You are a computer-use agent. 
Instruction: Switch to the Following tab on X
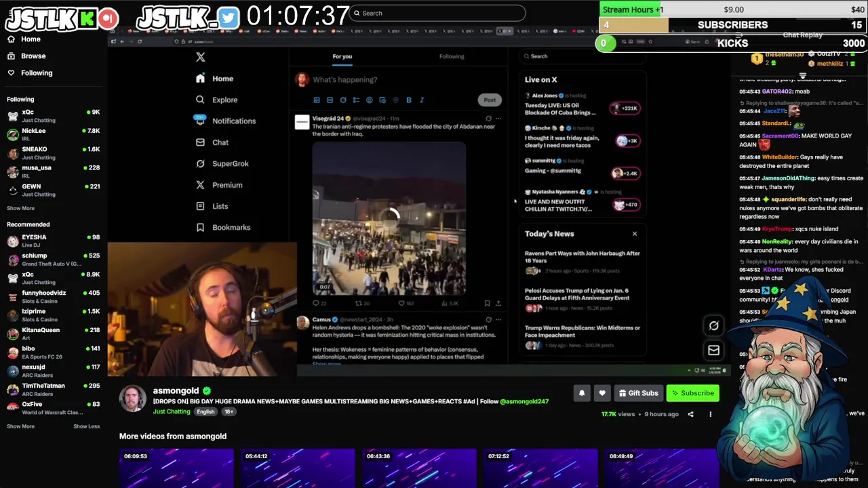pyautogui.click(x=452, y=56)
